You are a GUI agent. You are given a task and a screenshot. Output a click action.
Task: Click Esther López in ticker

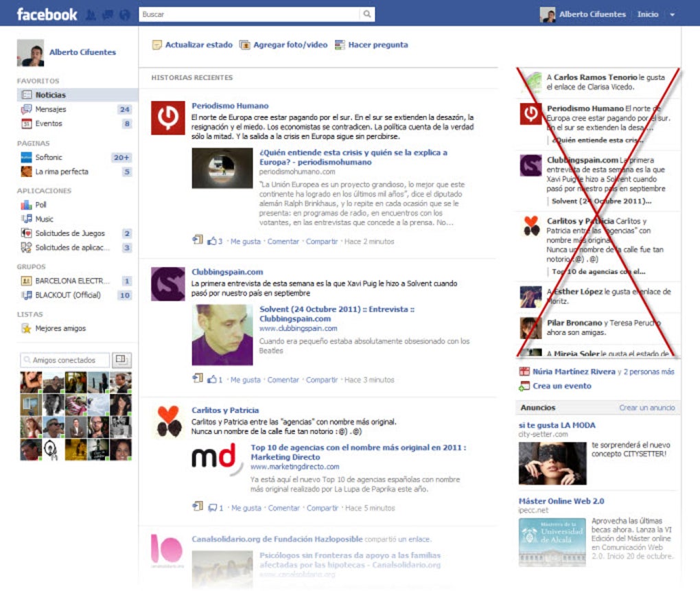point(578,292)
